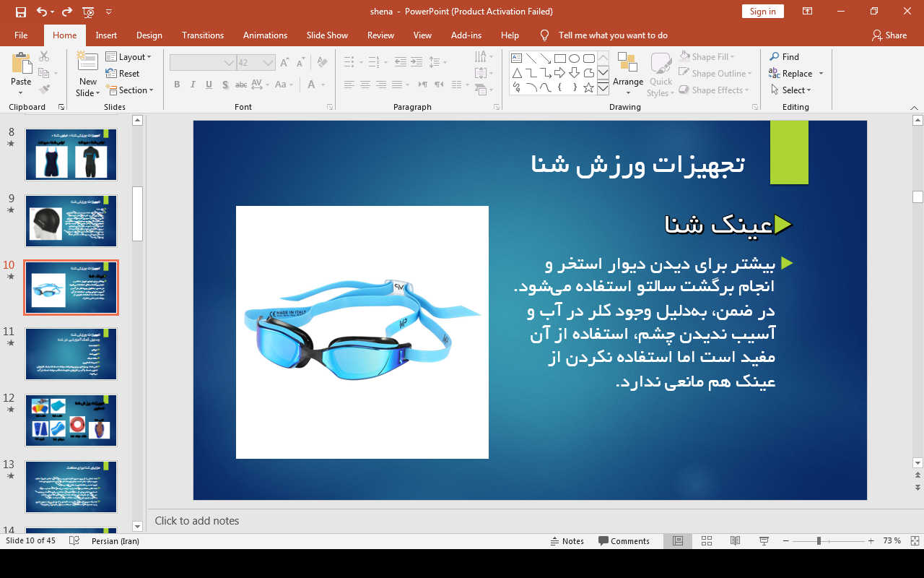Click the Sign in button
The height and width of the screenshot is (578, 924).
[762, 12]
